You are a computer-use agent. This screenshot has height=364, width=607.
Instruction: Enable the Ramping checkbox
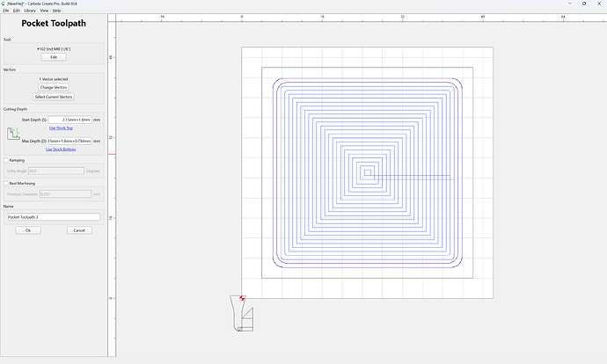6,160
